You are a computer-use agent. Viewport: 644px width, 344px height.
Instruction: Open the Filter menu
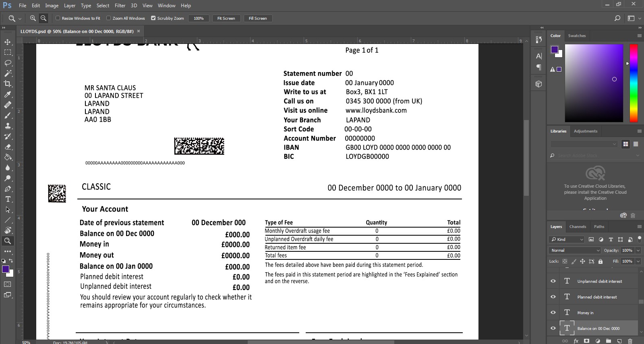pos(120,6)
